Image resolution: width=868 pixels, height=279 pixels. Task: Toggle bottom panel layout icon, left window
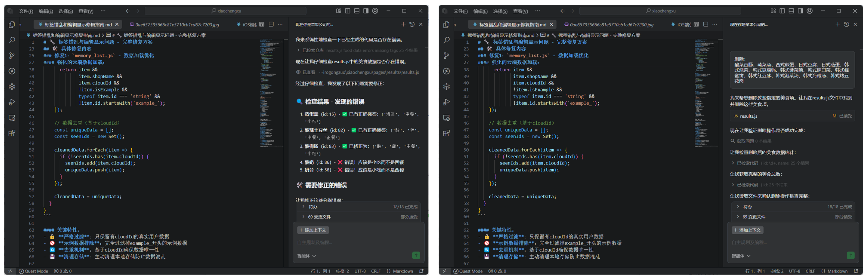(357, 11)
